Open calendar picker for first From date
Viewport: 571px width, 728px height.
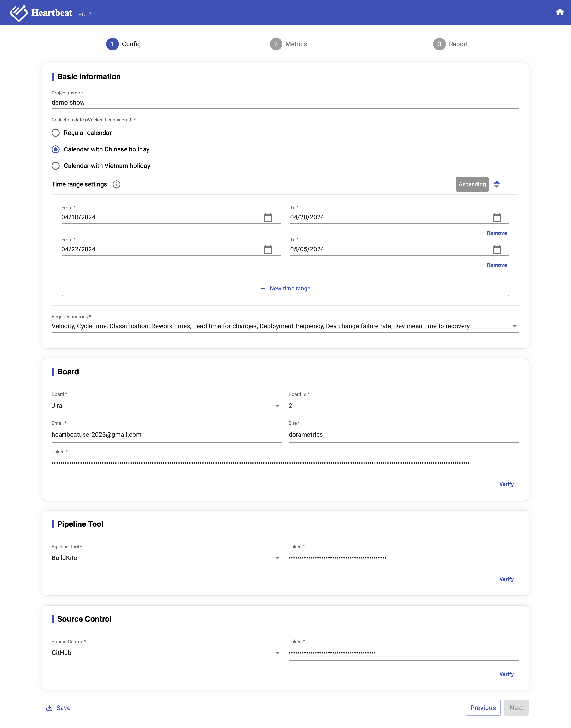point(268,218)
